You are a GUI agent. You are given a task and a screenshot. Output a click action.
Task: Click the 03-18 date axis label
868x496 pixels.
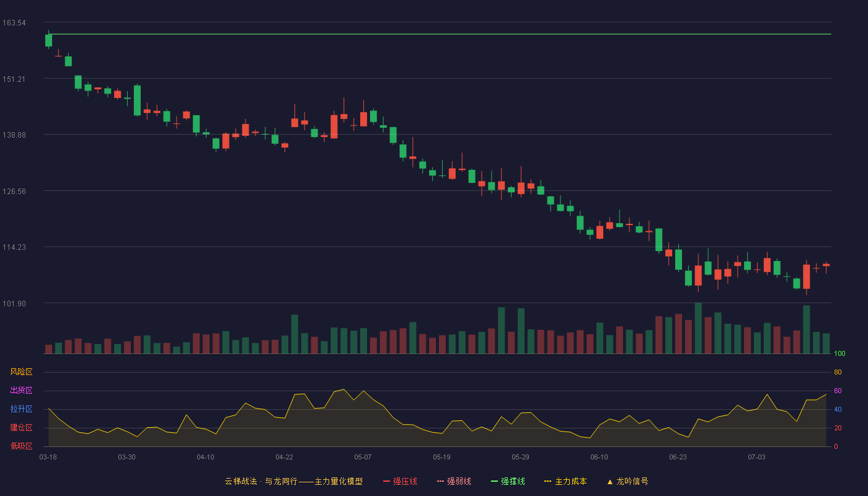pos(48,457)
